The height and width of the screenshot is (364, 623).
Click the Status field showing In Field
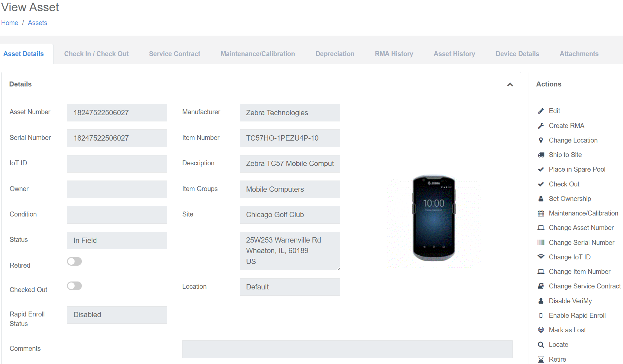pyautogui.click(x=117, y=240)
